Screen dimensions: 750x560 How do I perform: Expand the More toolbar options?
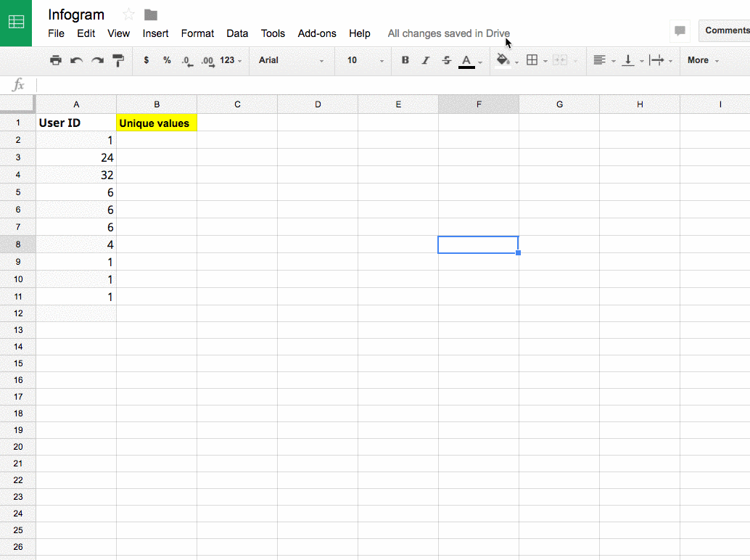pos(702,60)
